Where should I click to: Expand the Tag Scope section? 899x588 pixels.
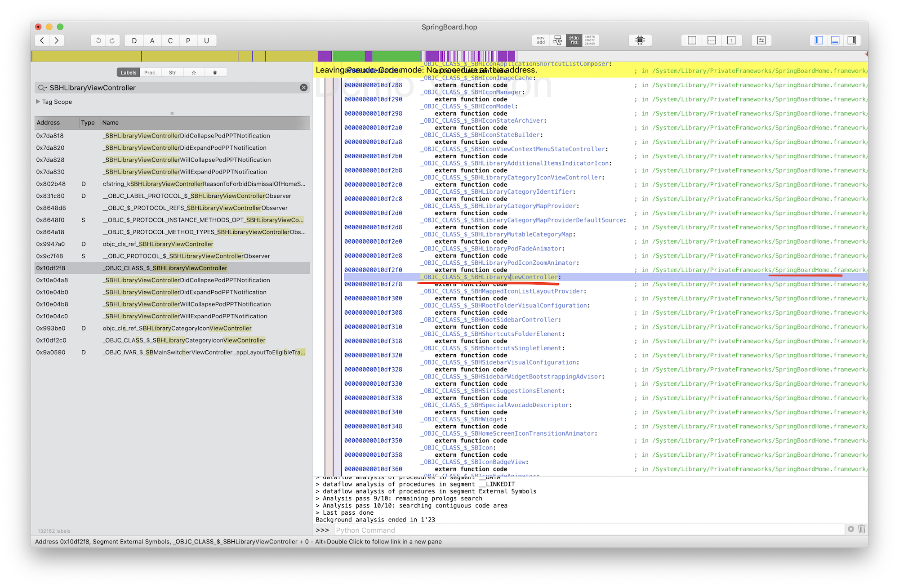click(38, 102)
